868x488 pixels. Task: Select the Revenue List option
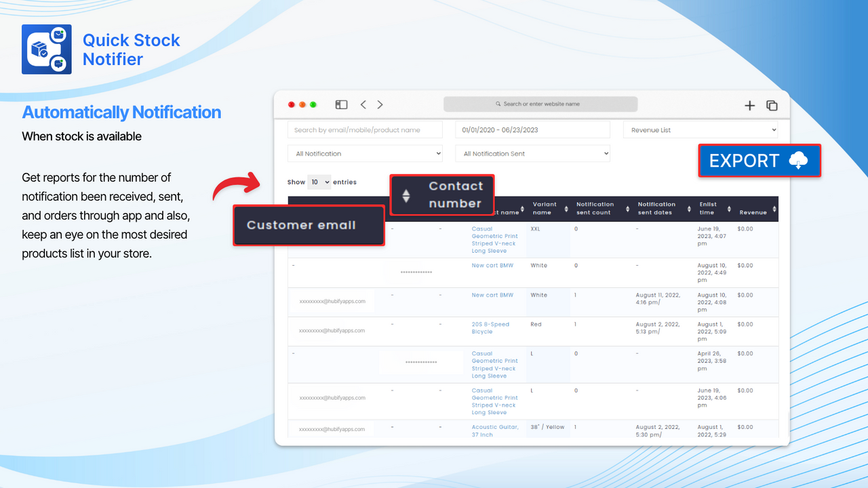click(x=701, y=129)
